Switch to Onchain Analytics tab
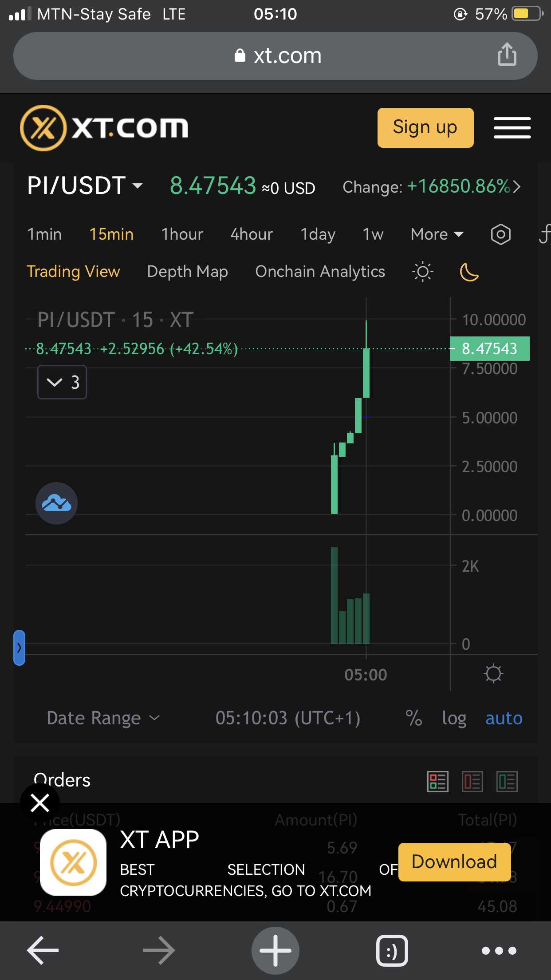The width and height of the screenshot is (551, 980). tap(320, 271)
